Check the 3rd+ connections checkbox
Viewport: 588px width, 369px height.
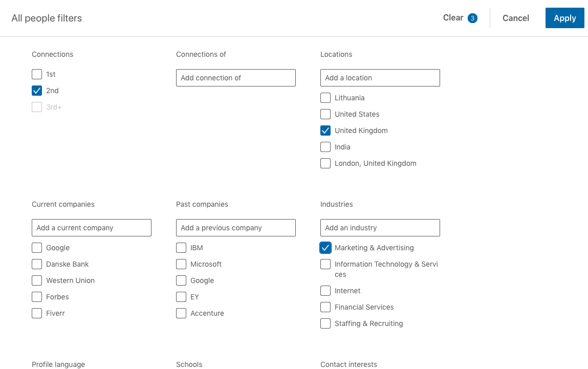pos(37,107)
